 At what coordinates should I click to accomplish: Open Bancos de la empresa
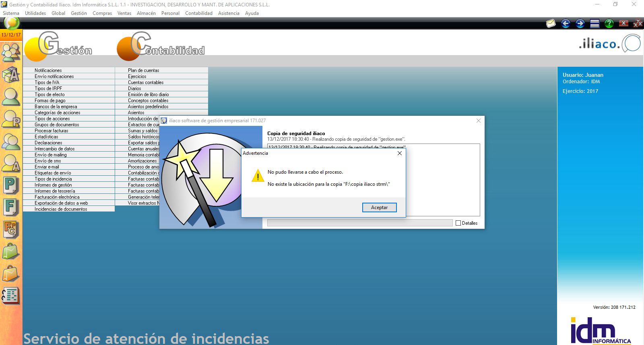[69, 107]
